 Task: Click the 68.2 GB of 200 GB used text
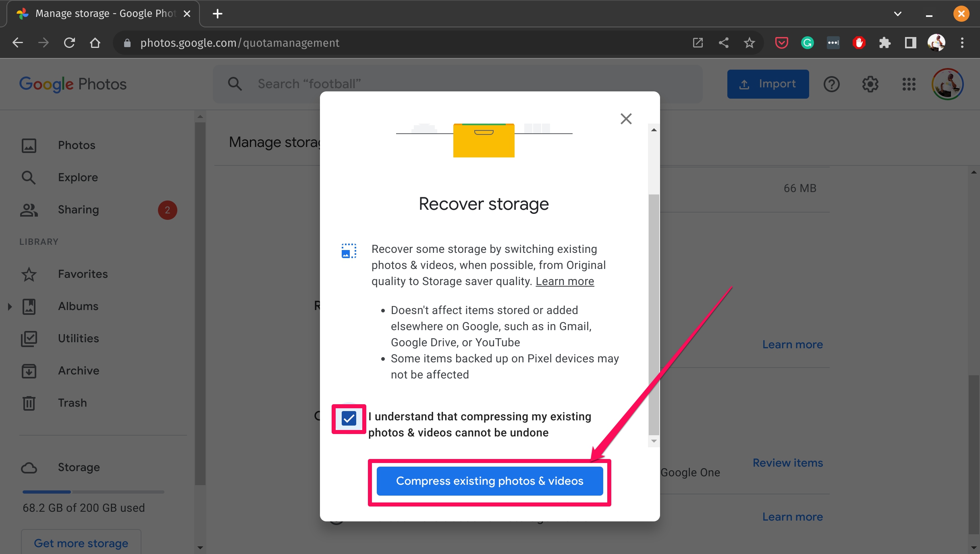(x=83, y=508)
